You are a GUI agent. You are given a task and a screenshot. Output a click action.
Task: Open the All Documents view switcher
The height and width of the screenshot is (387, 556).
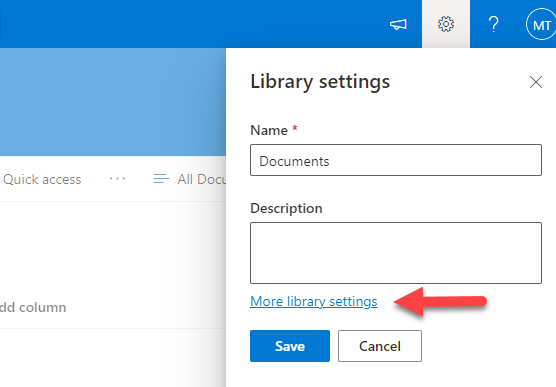(189, 179)
